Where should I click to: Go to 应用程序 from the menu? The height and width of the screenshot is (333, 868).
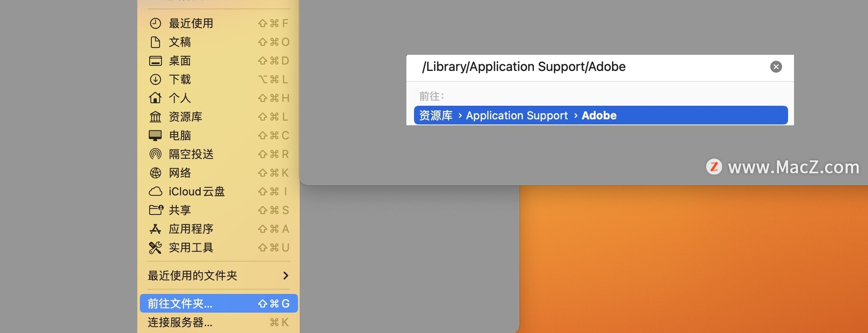tap(219, 229)
